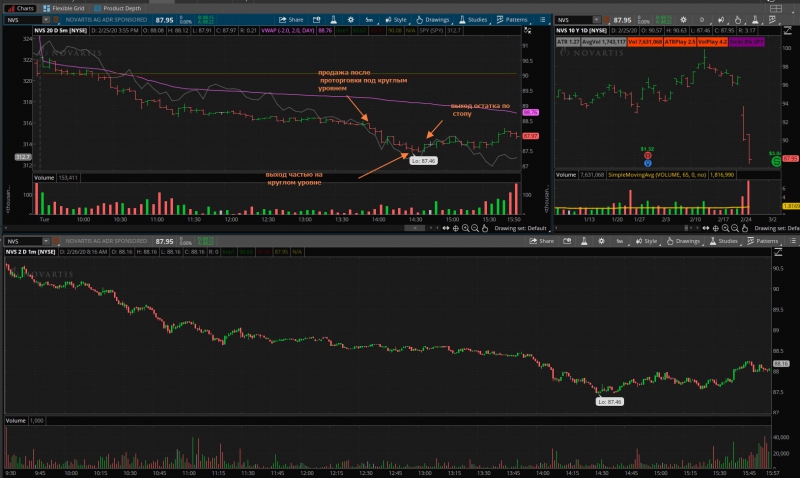The width and height of the screenshot is (800, 478).
Task: Switch to the Flexible Grid tab
Action: pos(64,8)
